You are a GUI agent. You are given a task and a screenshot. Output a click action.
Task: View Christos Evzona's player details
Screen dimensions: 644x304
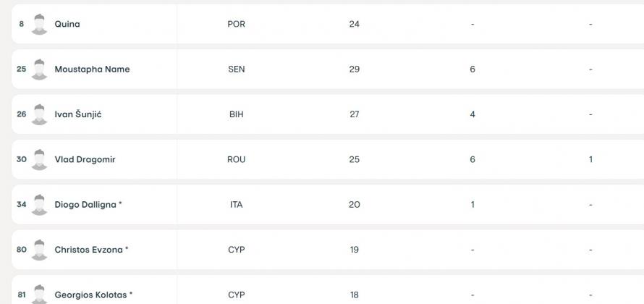(x=91, y=250)
